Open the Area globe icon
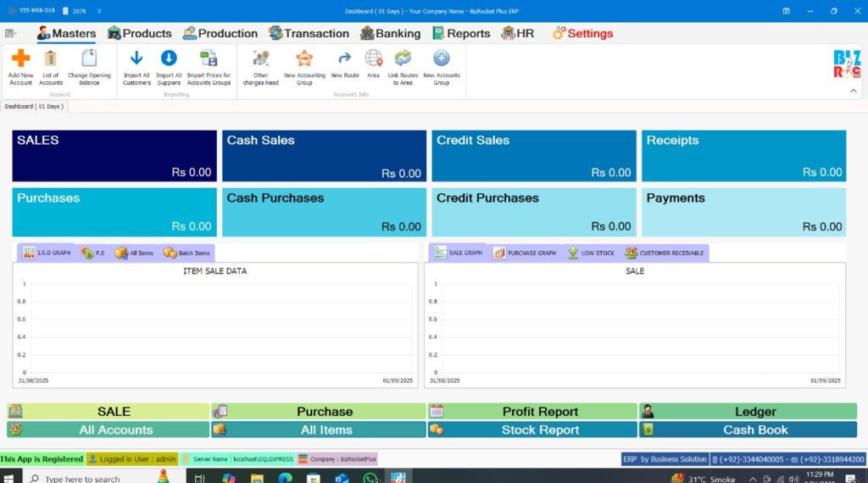 click(x=373, y=58)
